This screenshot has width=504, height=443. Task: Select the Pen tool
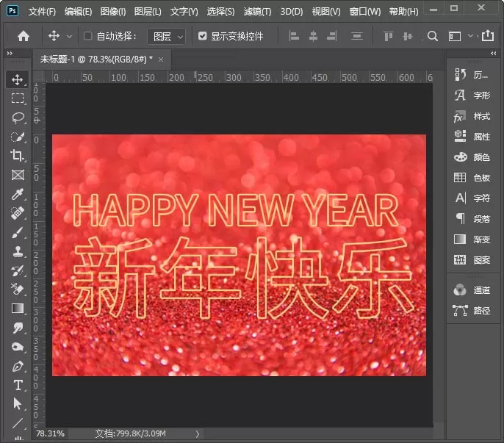click(x=18, y=366)
